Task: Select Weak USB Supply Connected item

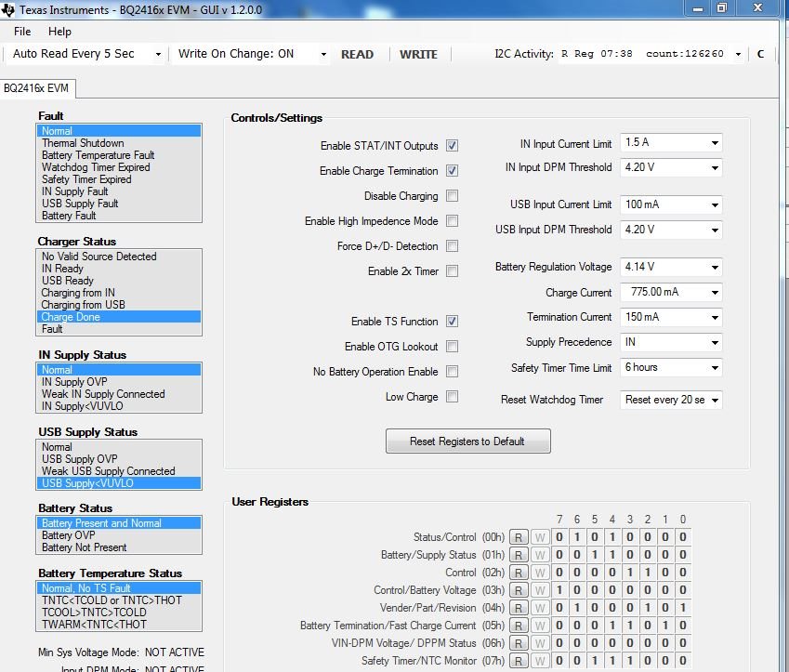Action: 119,471
